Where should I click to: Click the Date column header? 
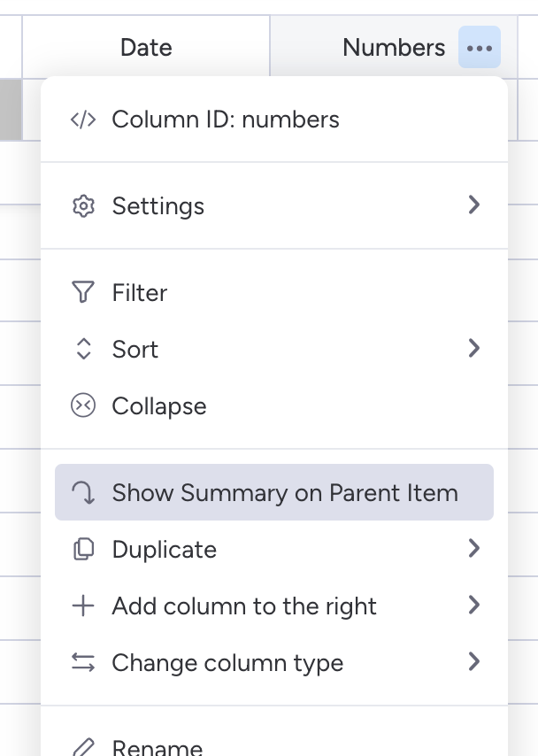tap(146, 48)
